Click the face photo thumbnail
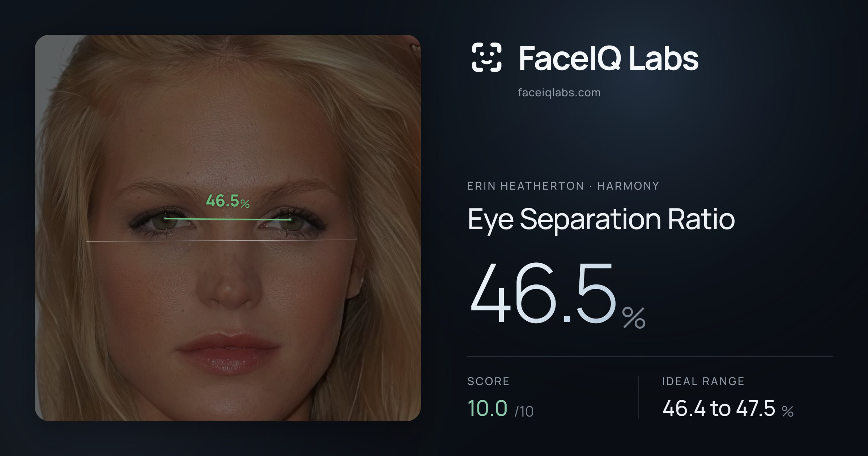The height and width of the screenshot is (456, 868). (228, 228)
